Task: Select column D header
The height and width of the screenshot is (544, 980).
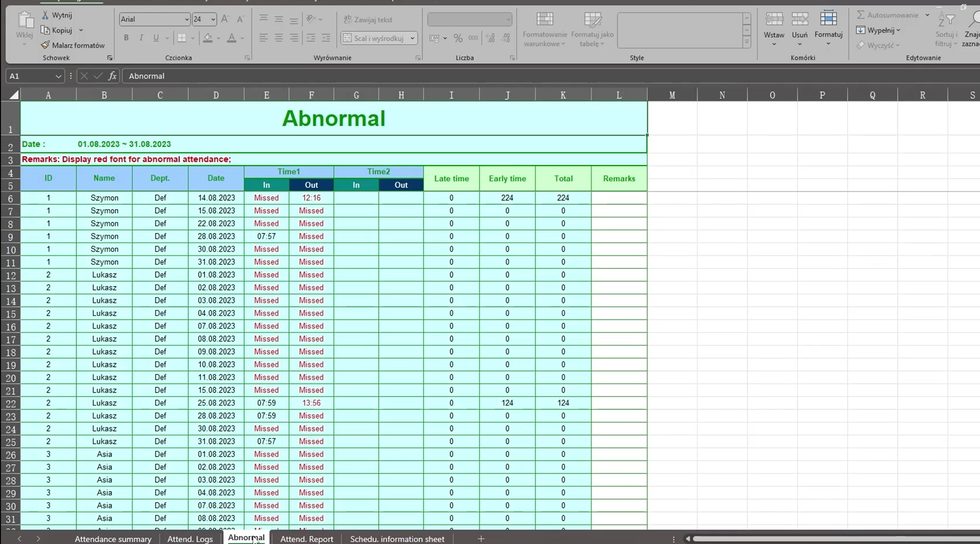Action: click(216, 95)
